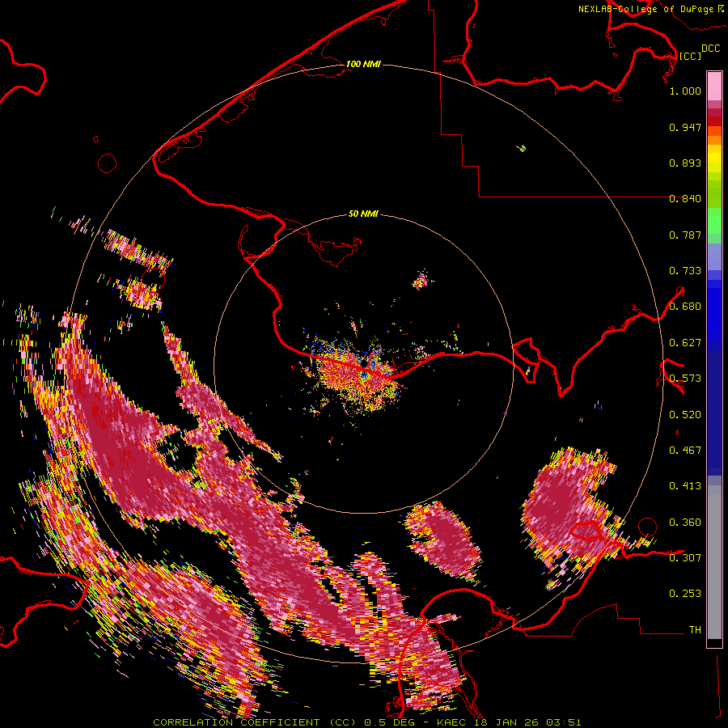This screenshot has width=728, height=728.
Task: Select the 0.627 scale value
Action: 685,343
